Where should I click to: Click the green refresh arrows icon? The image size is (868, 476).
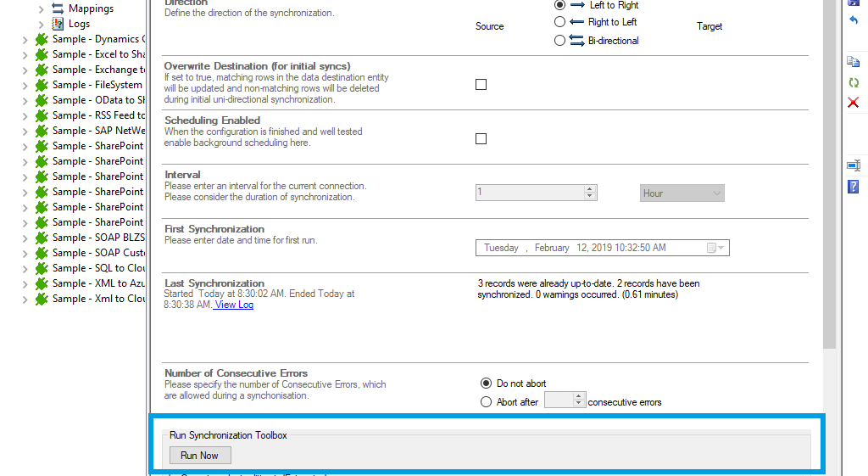[854, 82]
